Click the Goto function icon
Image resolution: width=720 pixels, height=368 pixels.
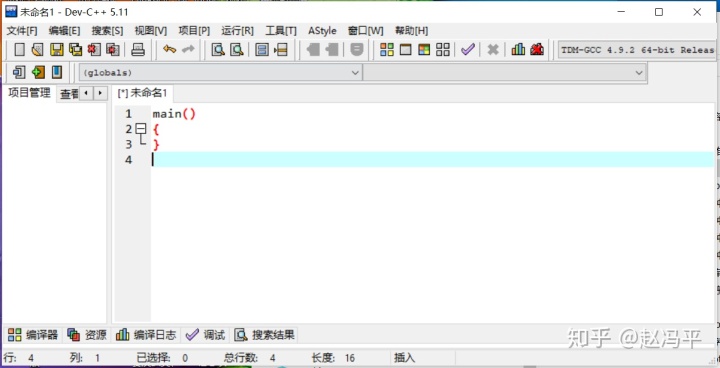pos(262,50)
